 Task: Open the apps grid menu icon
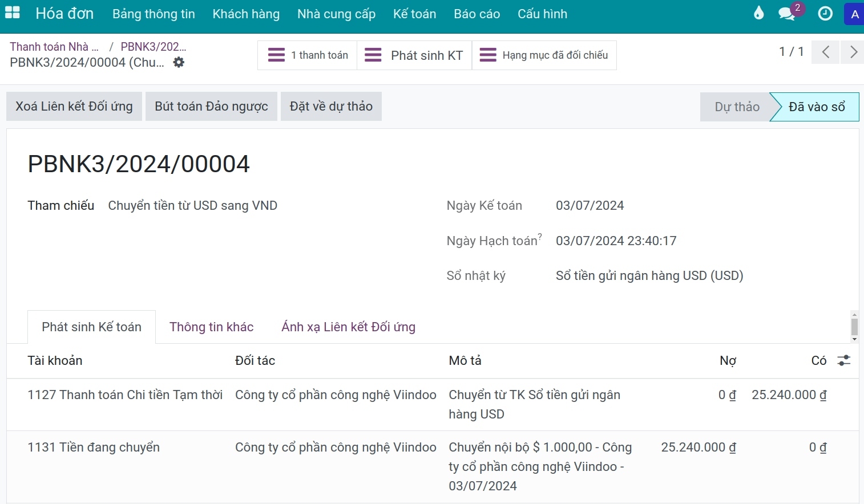pos(12,13)
